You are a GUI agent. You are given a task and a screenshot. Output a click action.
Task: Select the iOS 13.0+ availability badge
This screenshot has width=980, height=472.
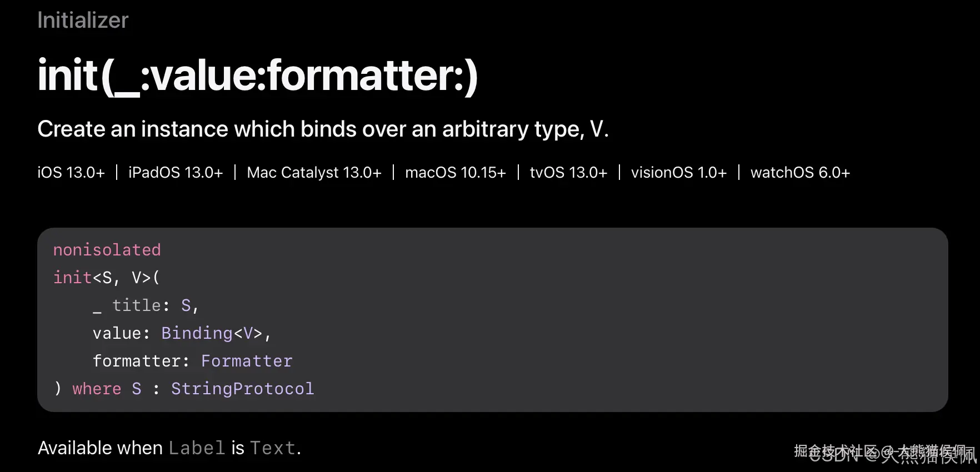pyautogui.click(x=71, y=173)
